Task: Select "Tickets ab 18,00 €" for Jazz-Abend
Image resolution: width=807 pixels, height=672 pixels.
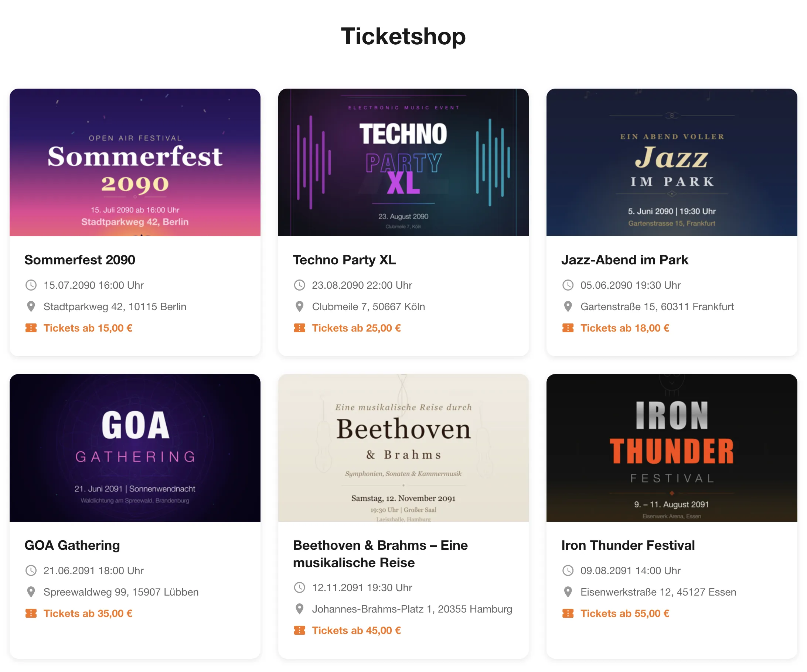Action: 624,328
